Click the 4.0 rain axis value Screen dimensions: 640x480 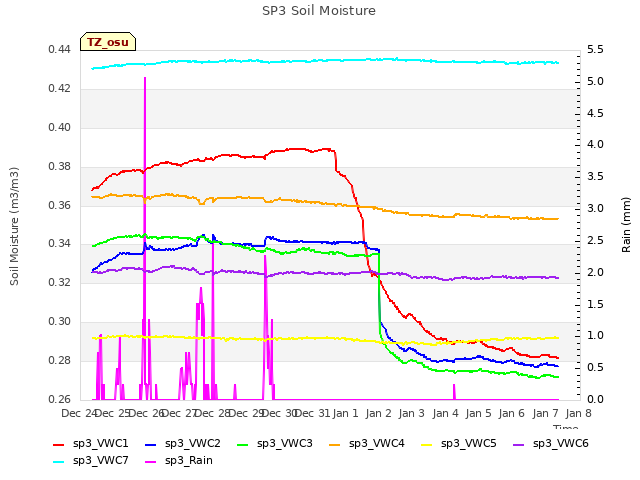coord(595,144)
